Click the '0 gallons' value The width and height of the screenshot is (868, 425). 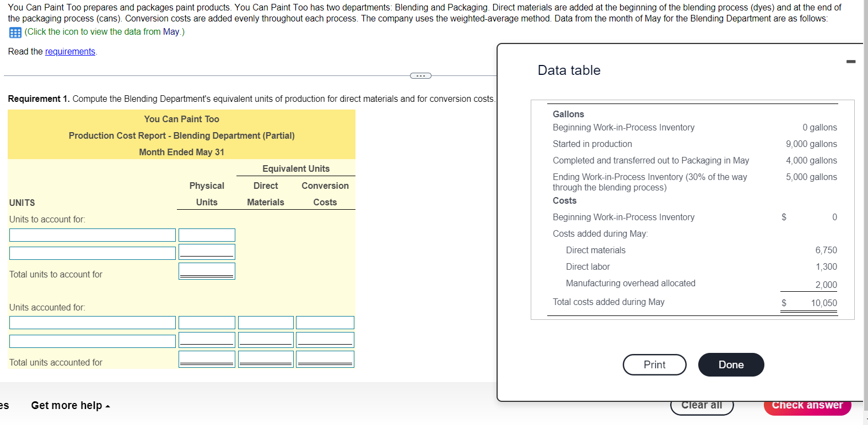click(820, 127)
